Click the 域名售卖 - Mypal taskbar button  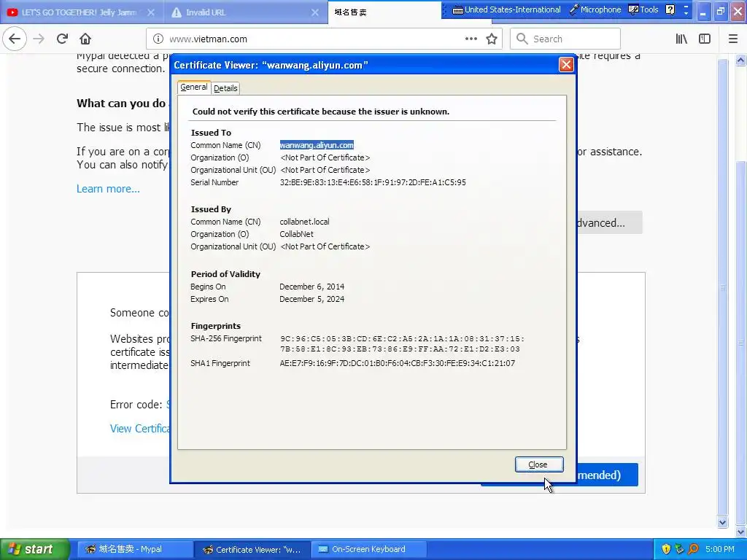coord(134,549)
